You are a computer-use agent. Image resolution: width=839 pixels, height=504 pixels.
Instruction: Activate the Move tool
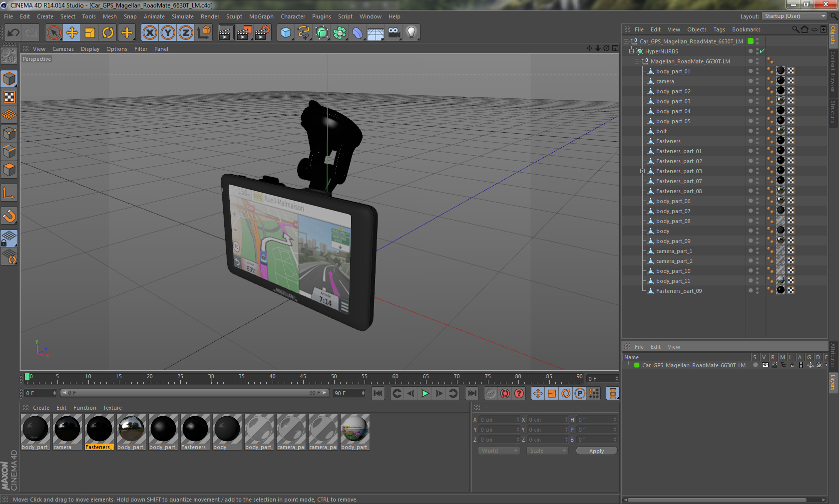click(x=72, y=33)
